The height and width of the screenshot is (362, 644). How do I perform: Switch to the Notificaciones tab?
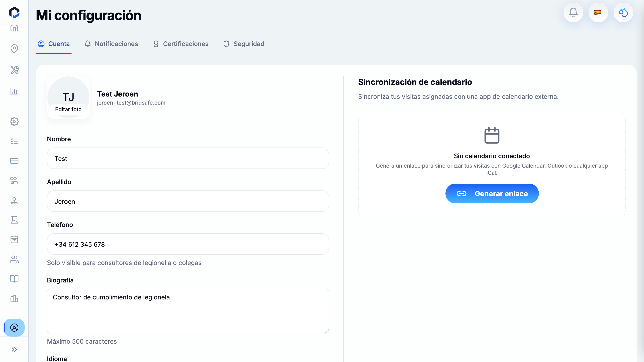point(111,44)
